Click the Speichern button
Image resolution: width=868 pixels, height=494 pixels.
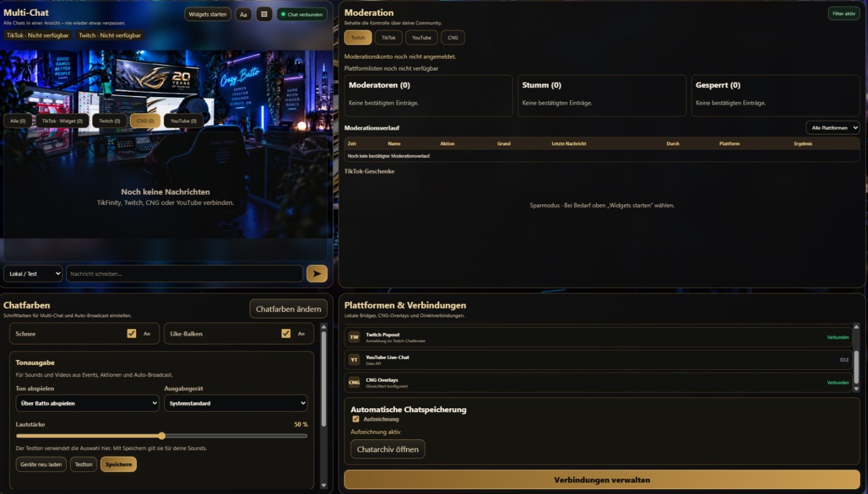pyautogui.click(x=119, y=464)
